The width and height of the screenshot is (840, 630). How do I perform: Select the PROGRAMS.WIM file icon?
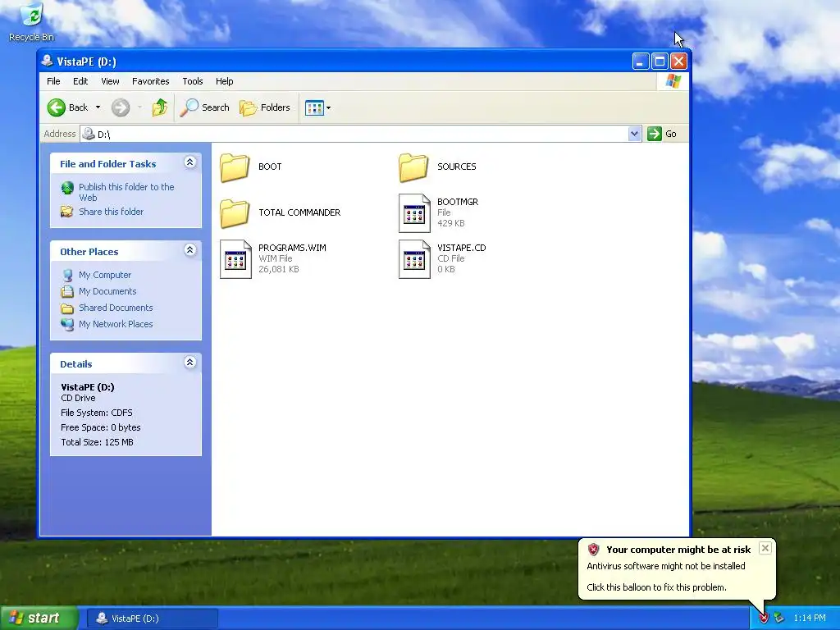235,259
